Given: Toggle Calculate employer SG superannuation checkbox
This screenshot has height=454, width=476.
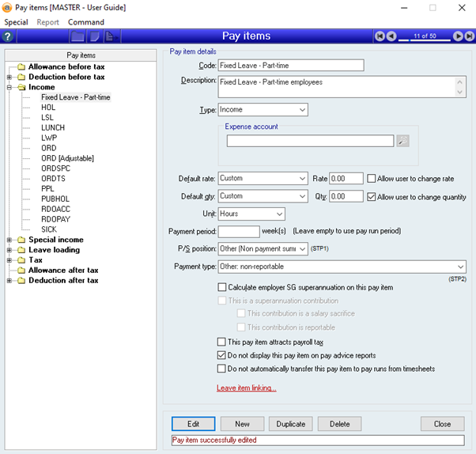Looking at the screenshot, I should pyautogui.click(x=222, y=288).
